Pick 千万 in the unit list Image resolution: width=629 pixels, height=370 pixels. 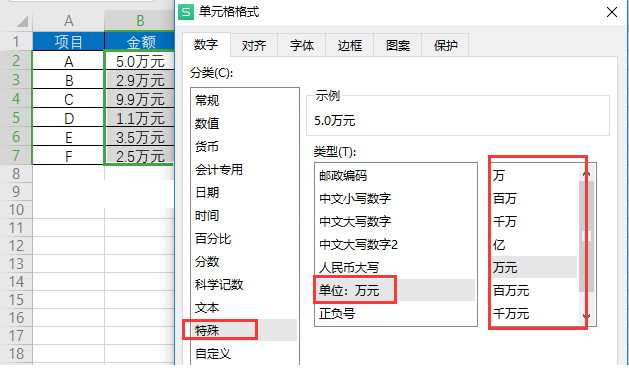(x=534, y=221)
